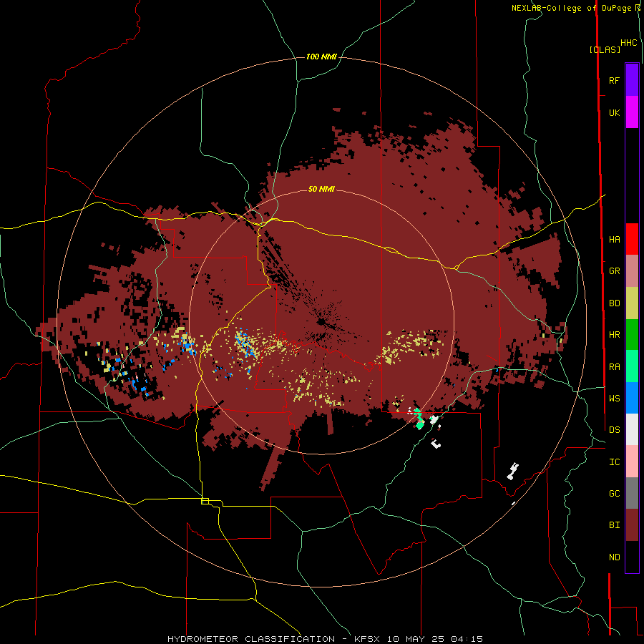Click the ND black legend swatch
644x644 pixels.
pos(632,557)
